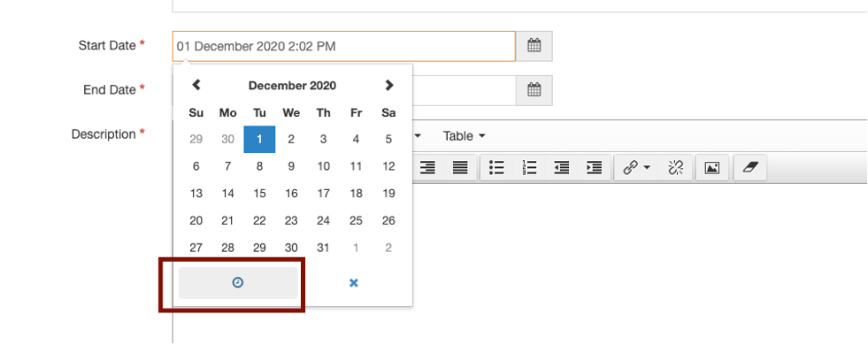Switch to time picker clock icon
868x344 pixels.
[x=238, y=283]
